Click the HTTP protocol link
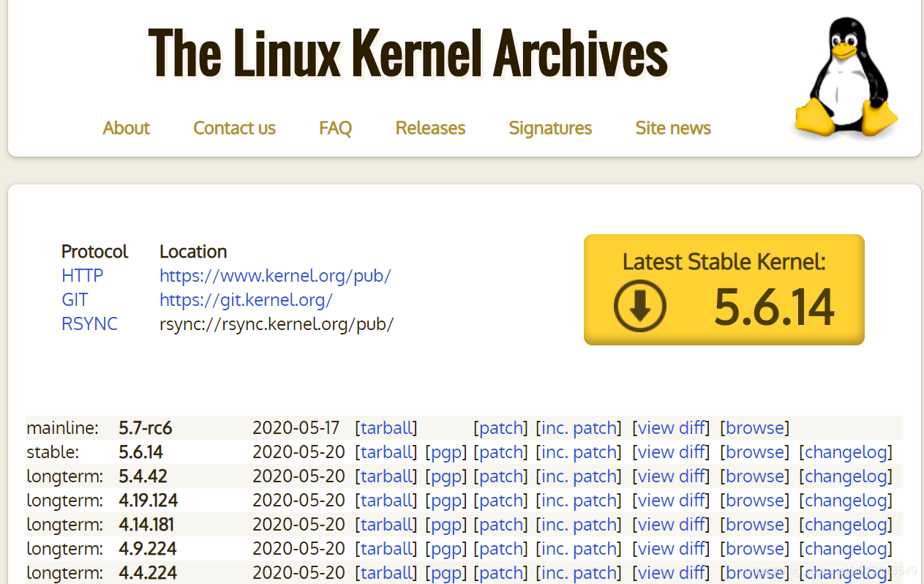Viewport: 924px width, 584px height. 82,276
